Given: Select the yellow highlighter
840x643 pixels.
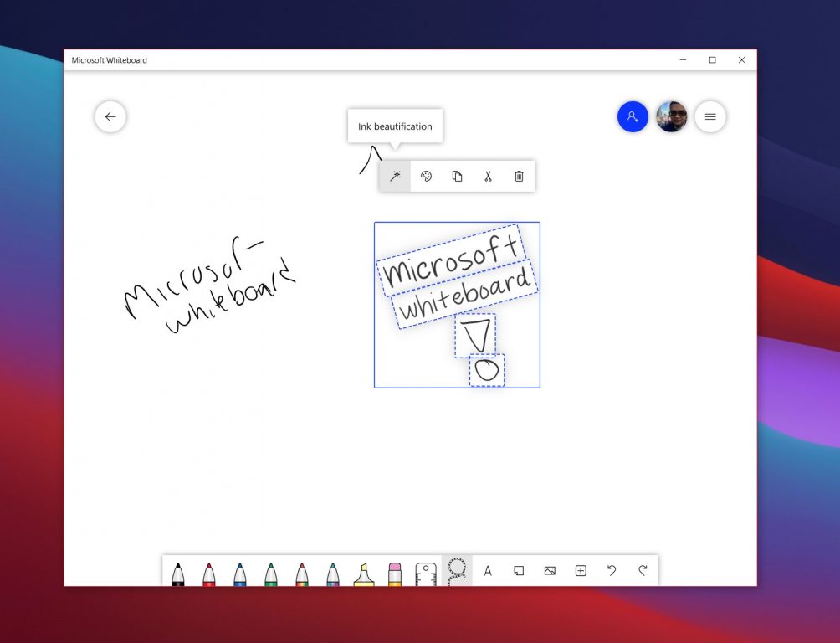Looking at the screenshot, I should coord(364,573).
